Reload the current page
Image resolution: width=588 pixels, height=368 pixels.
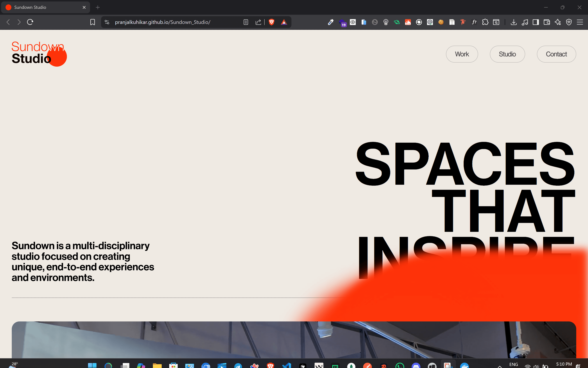[30, 22]
